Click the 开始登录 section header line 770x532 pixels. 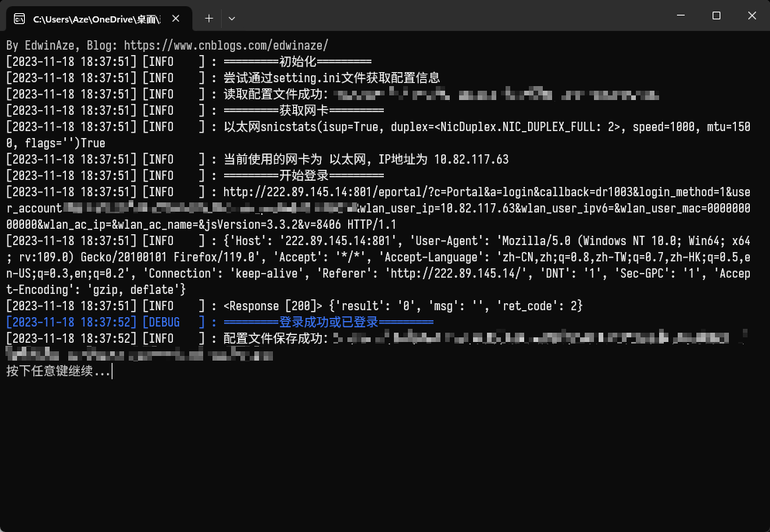(x=297, y=175)
